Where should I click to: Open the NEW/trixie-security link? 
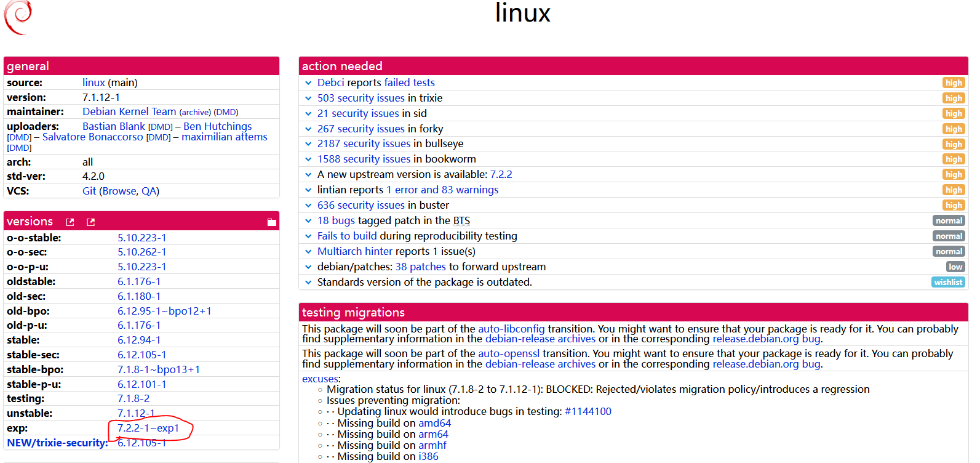(x=57, y=443)
